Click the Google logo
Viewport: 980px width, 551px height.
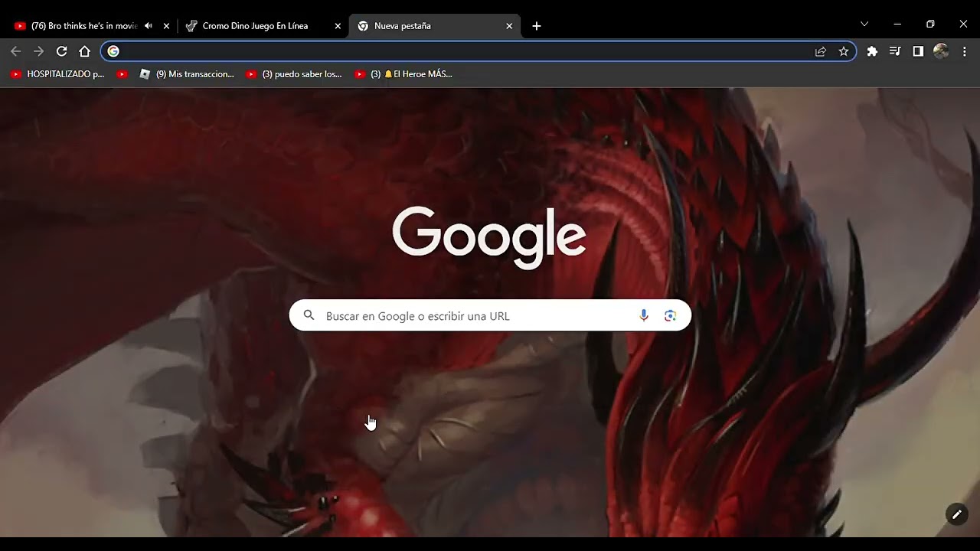point(489,236)
